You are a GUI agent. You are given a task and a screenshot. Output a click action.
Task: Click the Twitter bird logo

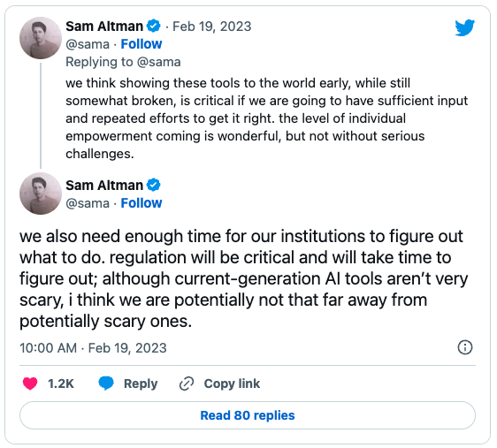[x=464, y=27]
